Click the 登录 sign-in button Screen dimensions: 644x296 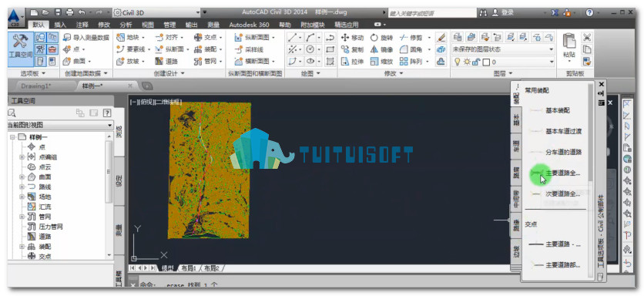[504, 13]
